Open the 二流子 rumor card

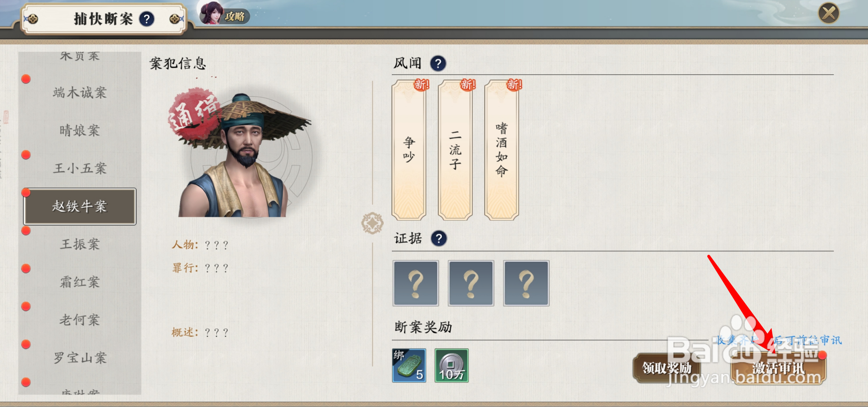(456, 150)
